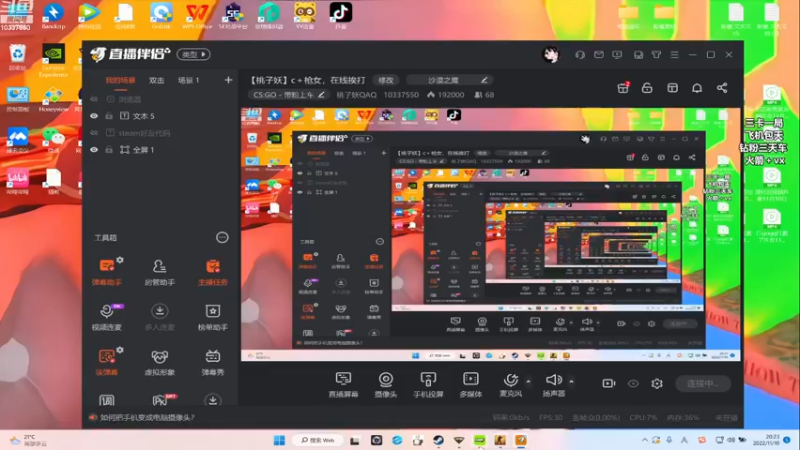Toggle lock on 全屏 1 source
This screenshot has width=800, height=450.
109,149
